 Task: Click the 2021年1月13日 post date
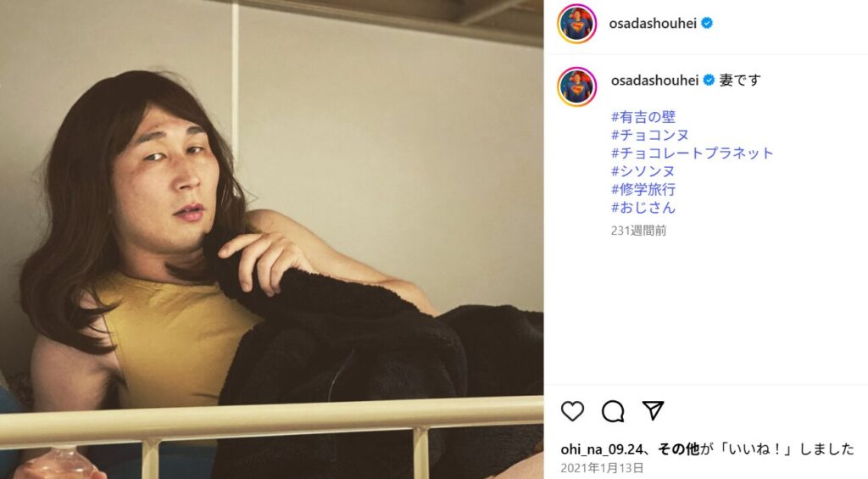[603, 468]
